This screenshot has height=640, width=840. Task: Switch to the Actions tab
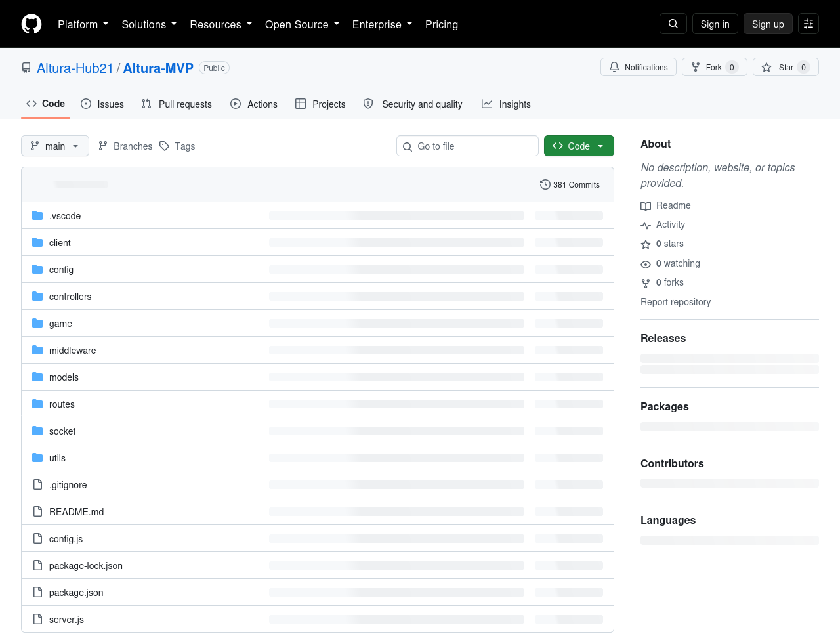click(254, 104)
